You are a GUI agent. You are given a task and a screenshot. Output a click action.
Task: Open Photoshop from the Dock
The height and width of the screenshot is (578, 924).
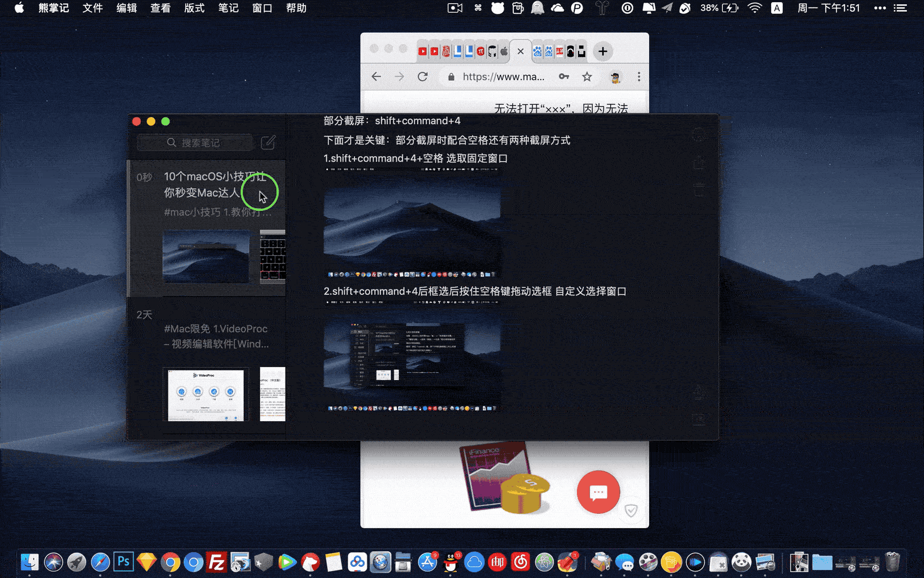(124, 562)
